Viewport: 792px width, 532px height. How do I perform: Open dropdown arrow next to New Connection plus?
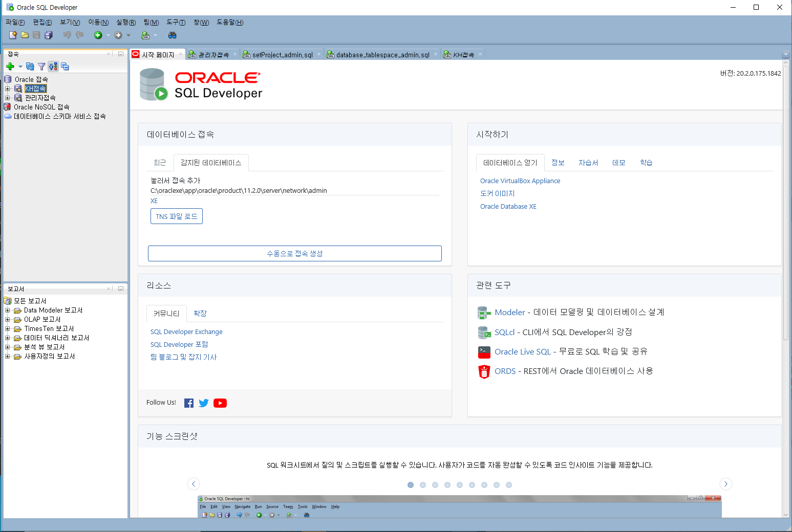[x=20, y=66]
